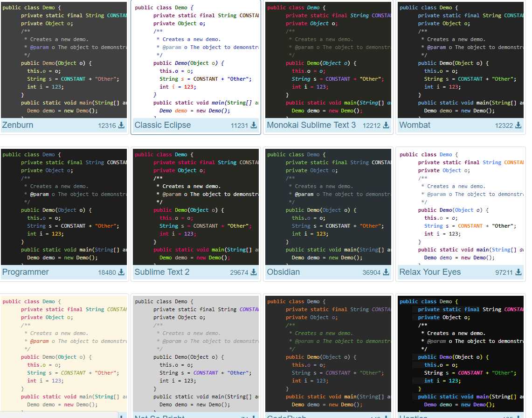Open the Zenburn theme title link
This screenshot has height=418, width=532.
point(18,125)
